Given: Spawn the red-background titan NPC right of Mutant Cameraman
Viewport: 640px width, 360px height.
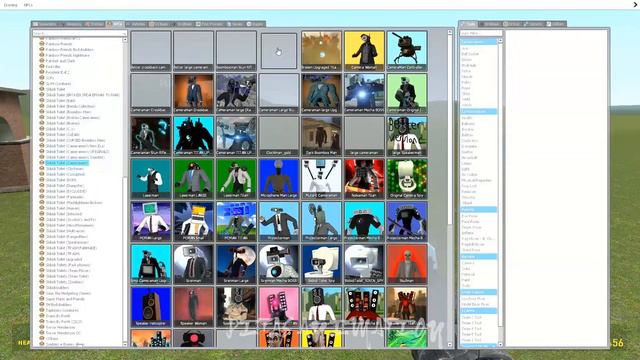Looking at the screenshot, I should 364,179.
